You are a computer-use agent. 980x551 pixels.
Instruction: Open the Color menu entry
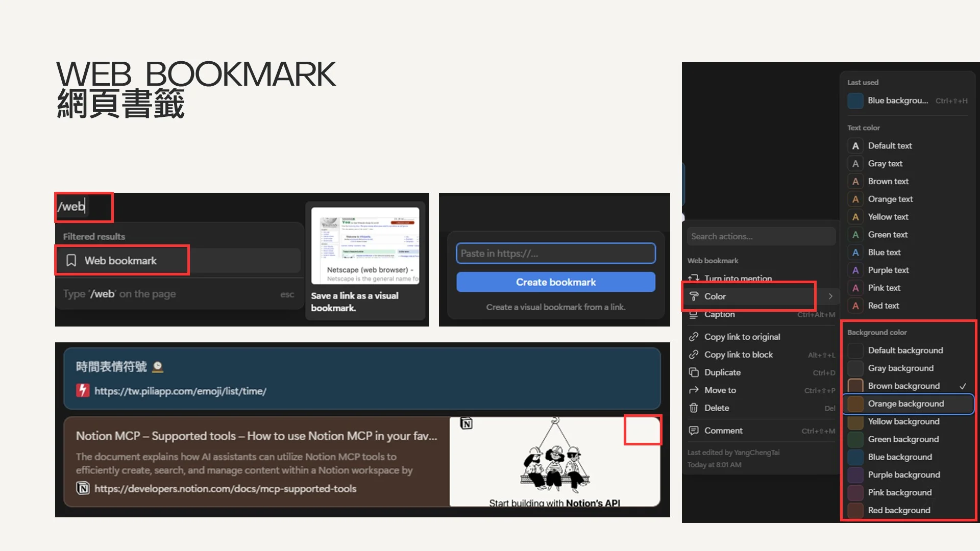point(715,296)
